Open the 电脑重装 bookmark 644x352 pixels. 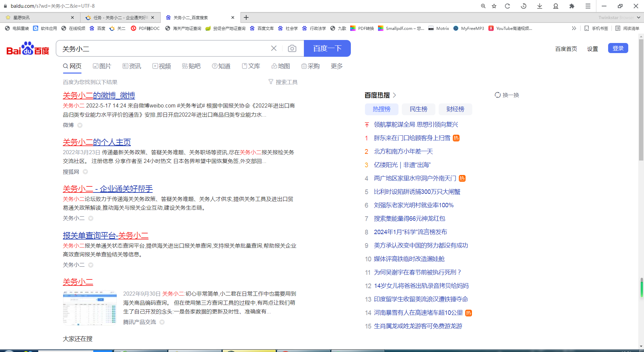(x=17, y=28)
